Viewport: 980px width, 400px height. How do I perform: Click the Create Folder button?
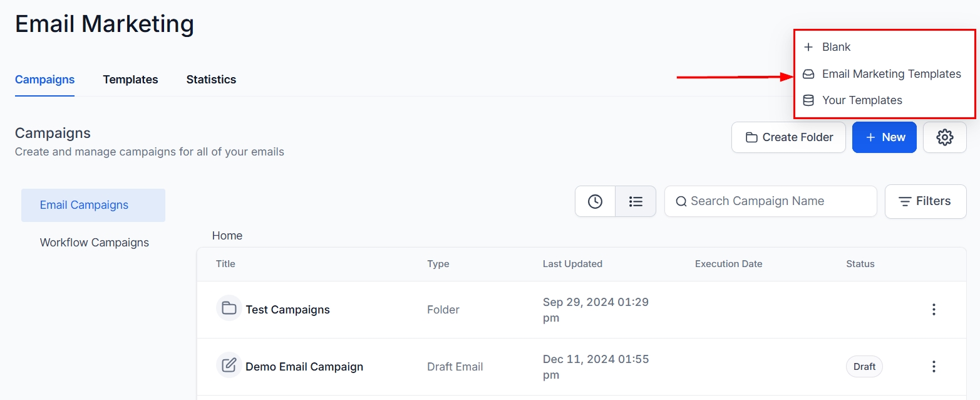[x=788, y=137]
